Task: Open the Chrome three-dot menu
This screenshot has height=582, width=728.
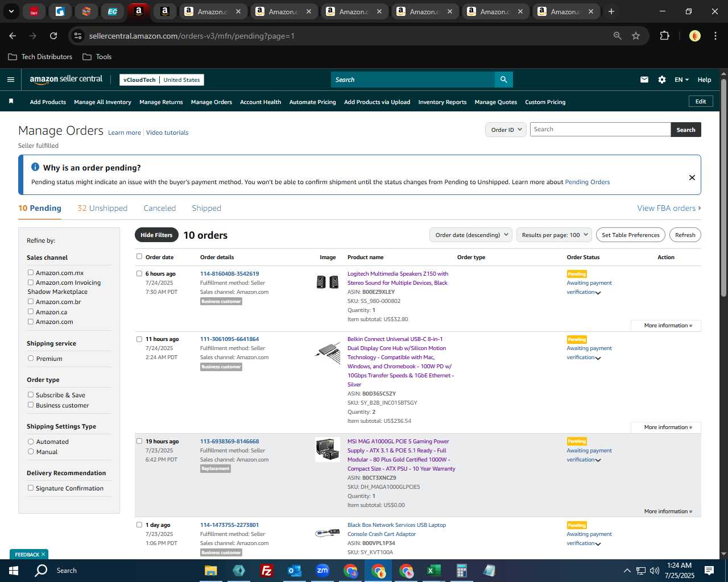Action: [714, 36]
